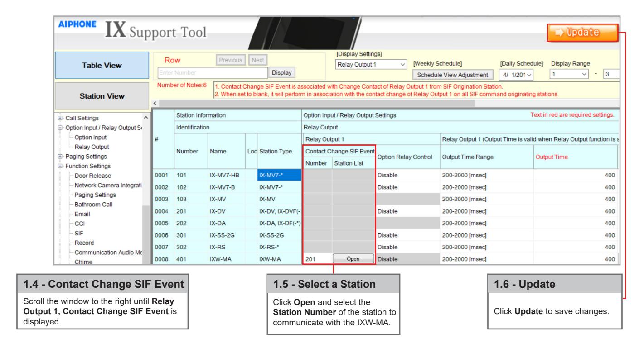Click the Display Range end value 3
Viewport: 644px width, 353px height.
pyautogui.click(x=611, y=75)
